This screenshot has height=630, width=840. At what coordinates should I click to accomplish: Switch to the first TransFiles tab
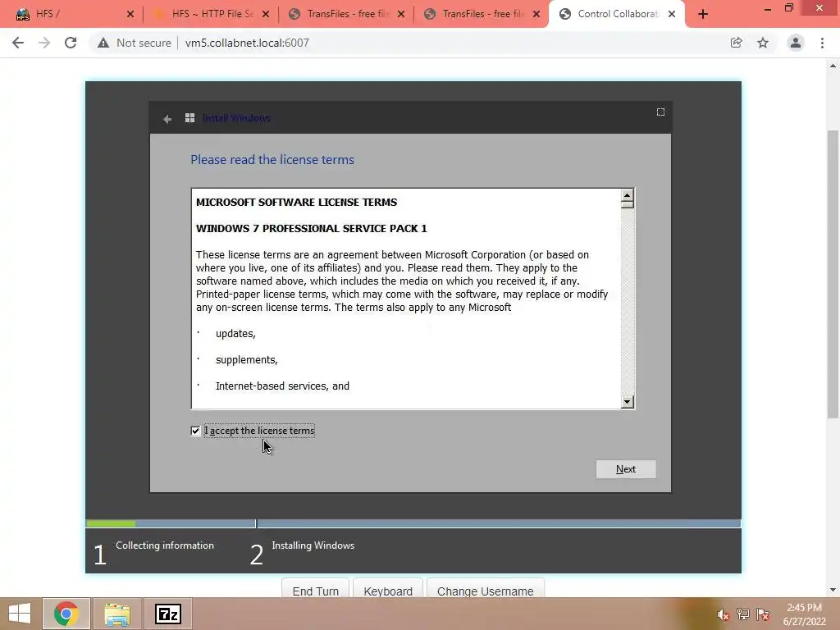click(x=348, y=14)
